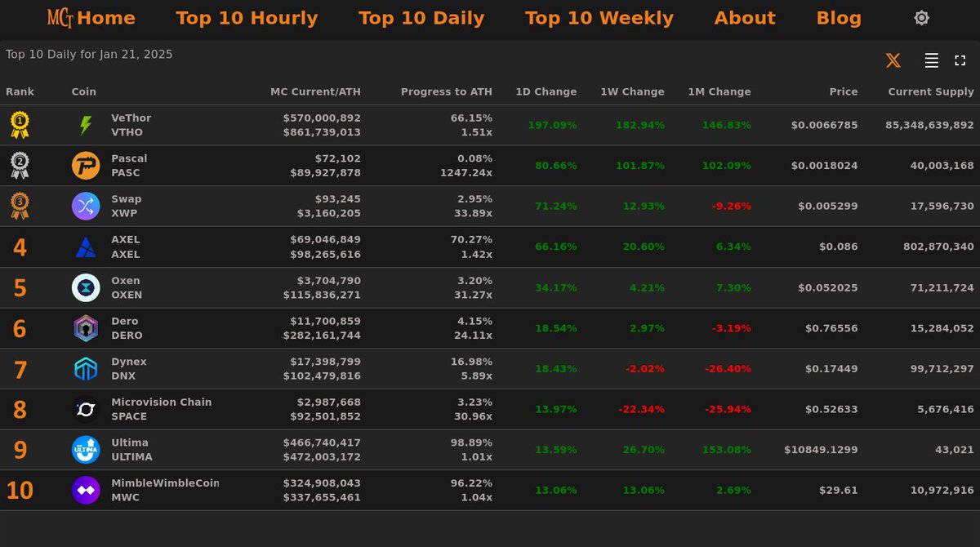Open the settings gear icon
The width and height of the screenshot is (980, 547).
click(921, 18)
